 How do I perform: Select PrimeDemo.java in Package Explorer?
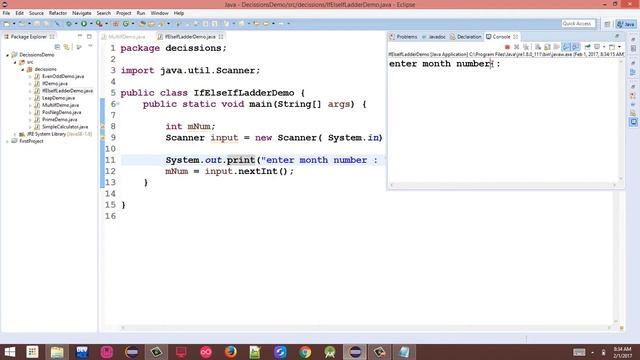[60, 120]
